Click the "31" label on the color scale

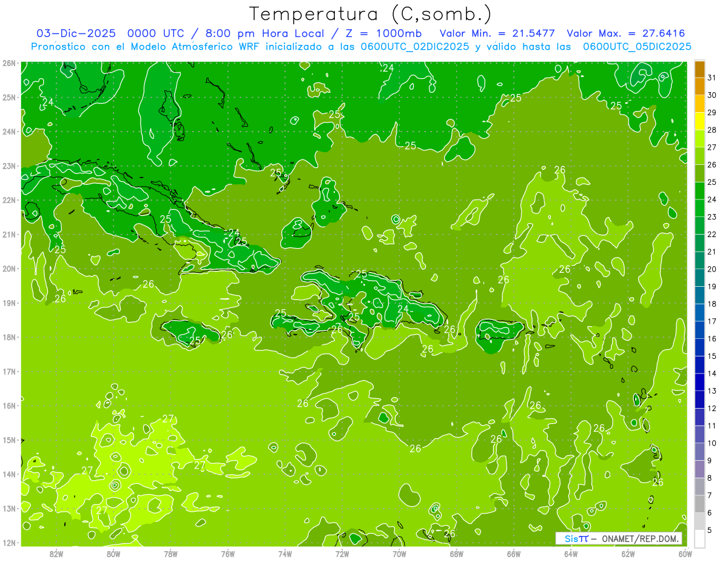712,78
